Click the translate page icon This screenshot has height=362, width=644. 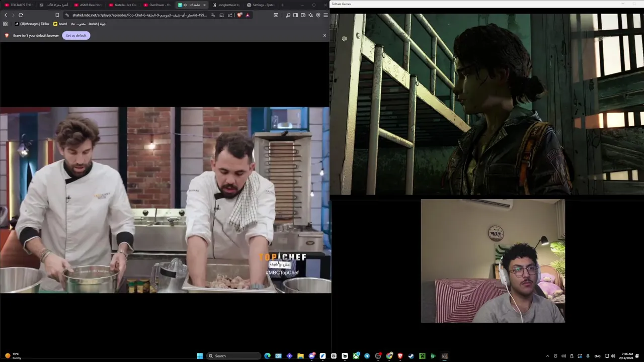pos(213,15)
